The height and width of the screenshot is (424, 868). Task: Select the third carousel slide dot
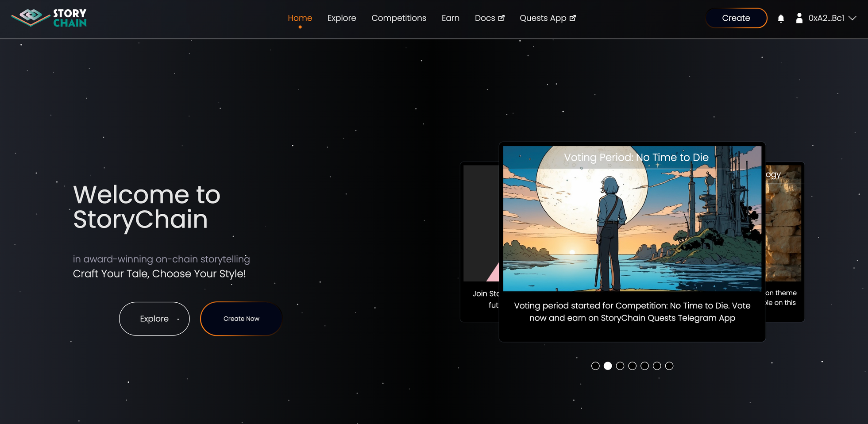[620, 366]
